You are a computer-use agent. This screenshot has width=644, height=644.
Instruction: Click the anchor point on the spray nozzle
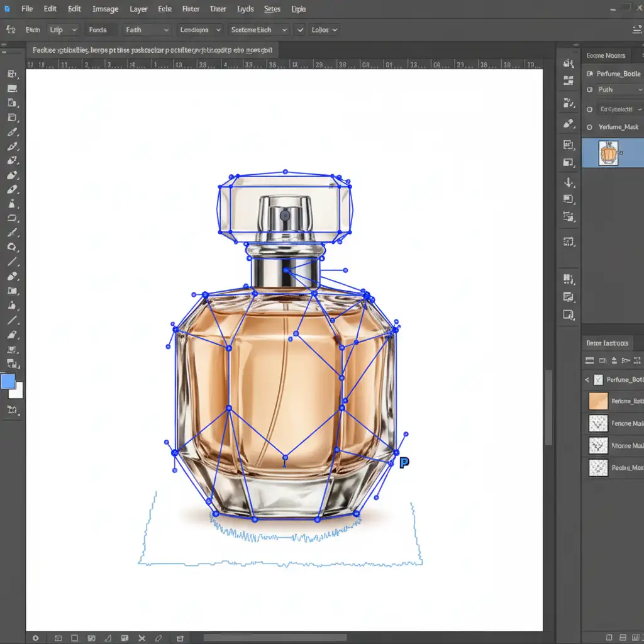285,215
